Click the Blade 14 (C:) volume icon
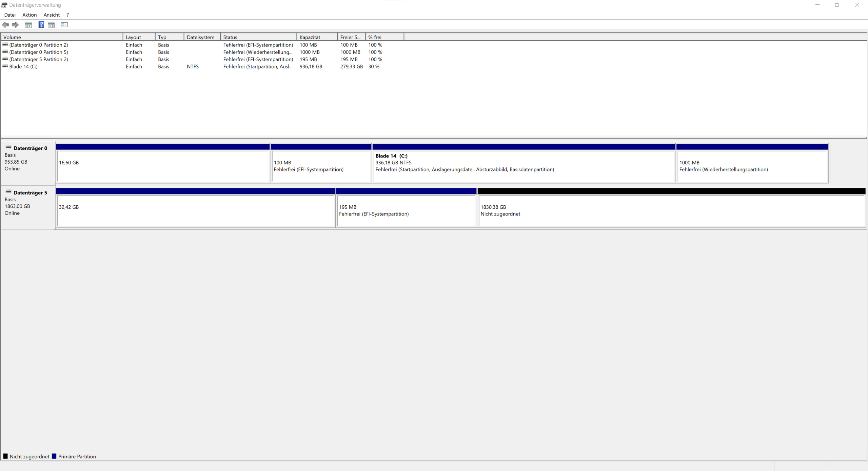 [x=5, y=66]
